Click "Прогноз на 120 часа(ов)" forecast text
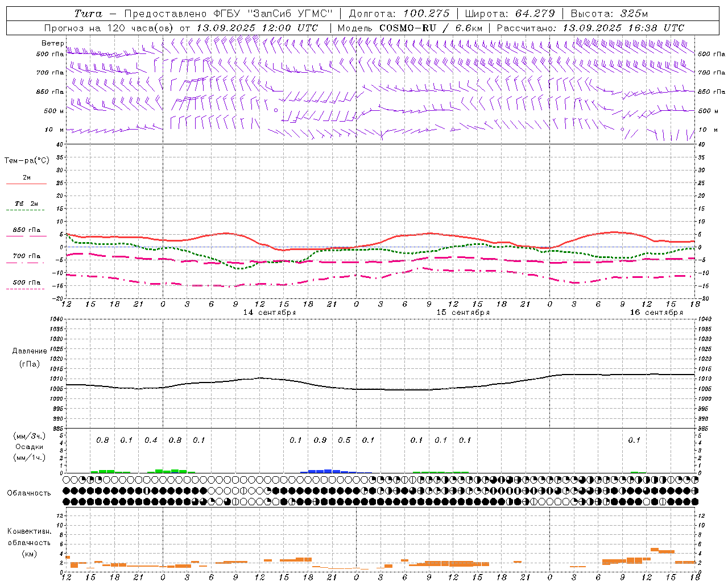The image size is (728, 582). (x=109, y=28)
